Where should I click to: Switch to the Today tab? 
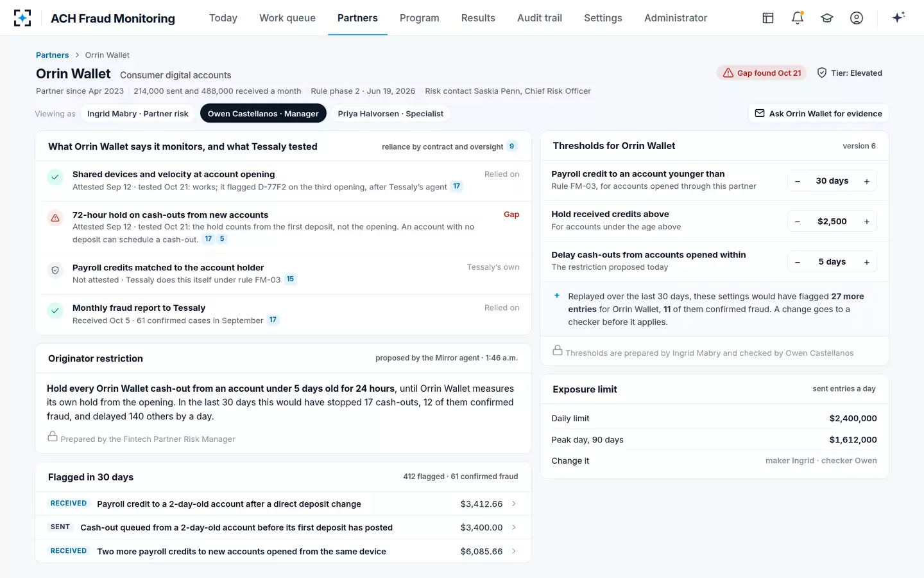click(223, 18)
